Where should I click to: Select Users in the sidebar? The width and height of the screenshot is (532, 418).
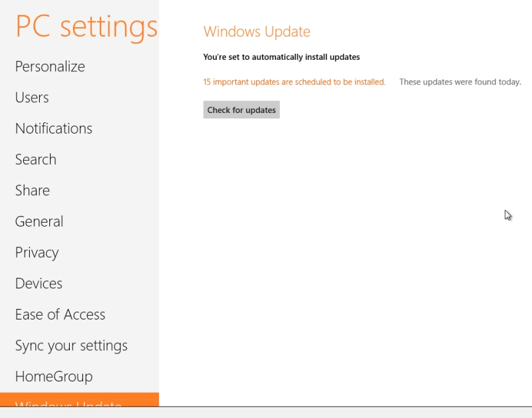click(32, 98)
